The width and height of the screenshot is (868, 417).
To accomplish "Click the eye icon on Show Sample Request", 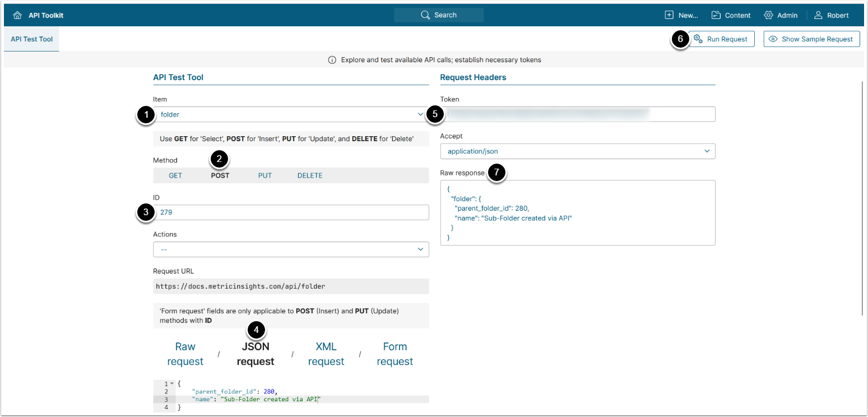I will tap(773, 39).
